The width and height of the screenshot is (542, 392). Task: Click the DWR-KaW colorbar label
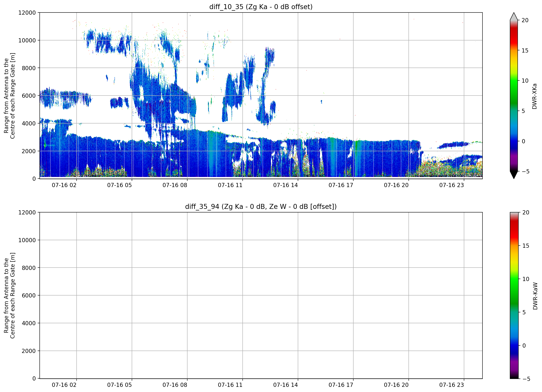535,296
